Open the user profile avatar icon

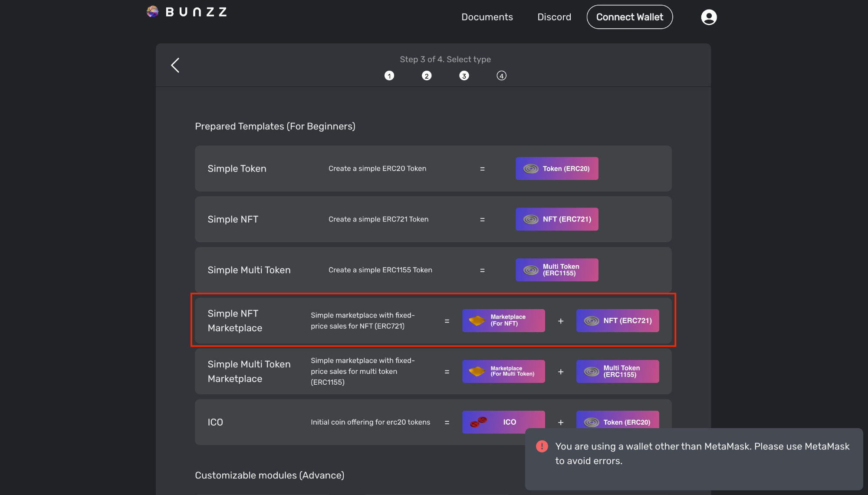point(709,17)
